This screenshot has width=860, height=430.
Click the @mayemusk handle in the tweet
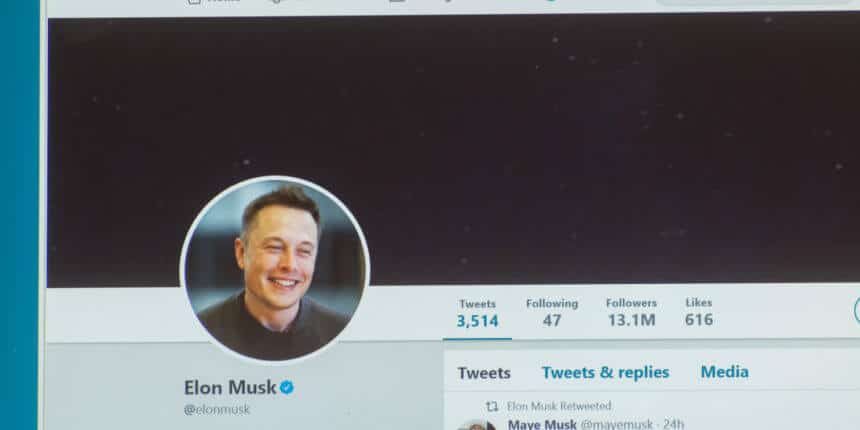click(x=616, y=424)
